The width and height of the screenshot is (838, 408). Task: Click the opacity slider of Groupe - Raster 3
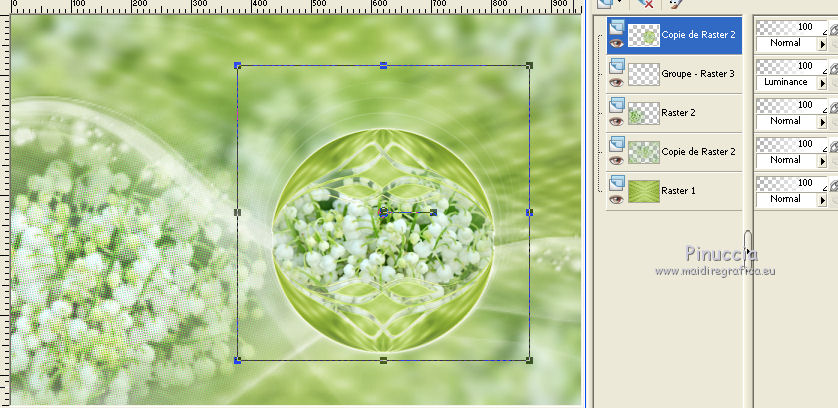pyautogui.click(x=792, y=66)
